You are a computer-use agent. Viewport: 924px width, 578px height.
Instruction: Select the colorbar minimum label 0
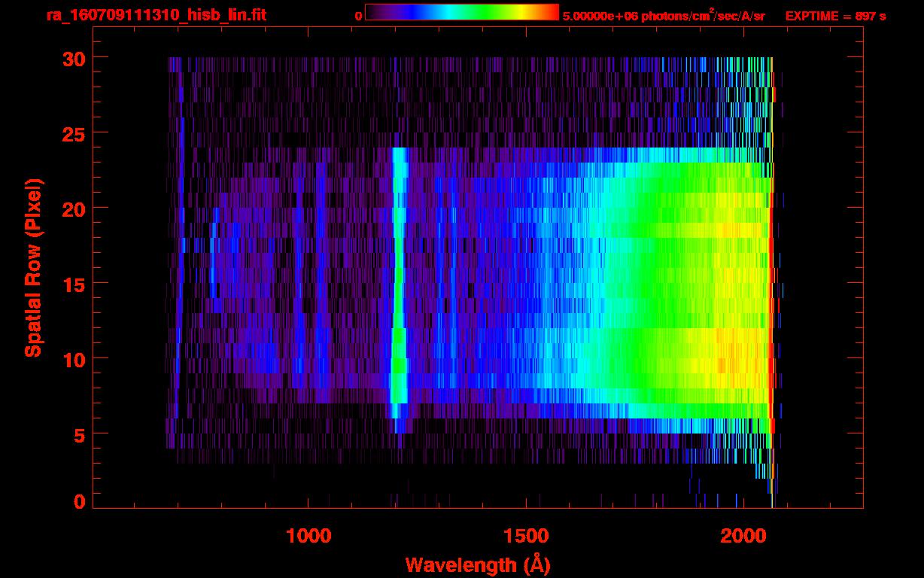click(359, 16)
